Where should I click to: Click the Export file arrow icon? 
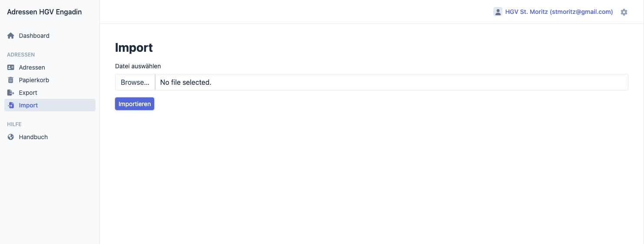pos(11,93)
